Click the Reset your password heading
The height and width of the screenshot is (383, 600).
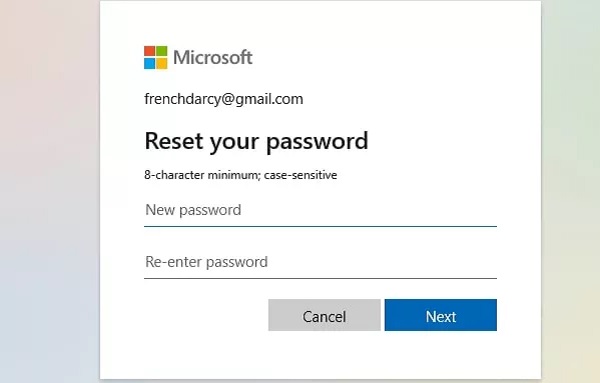click(x=256, y=141)
